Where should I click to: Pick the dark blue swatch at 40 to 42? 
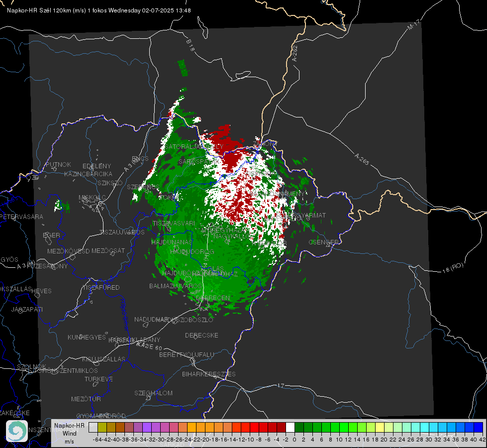[479, 428]
